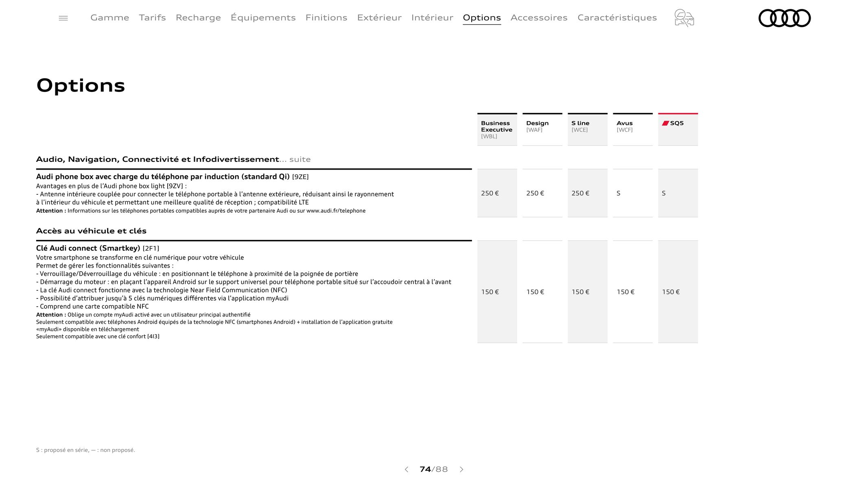The width and height of the screenshot is (868, 488).
Task: Open the hamburger menu icon
Action: point(63,18)
